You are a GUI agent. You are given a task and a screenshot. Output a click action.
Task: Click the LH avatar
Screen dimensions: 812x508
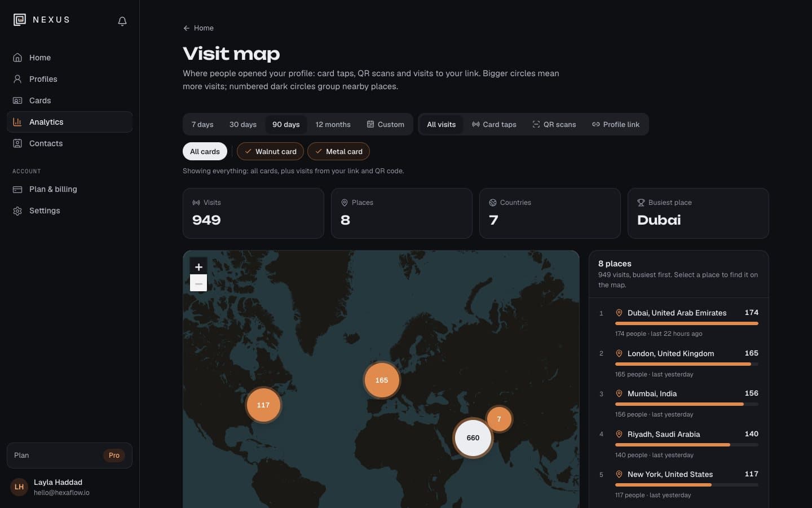19,487
